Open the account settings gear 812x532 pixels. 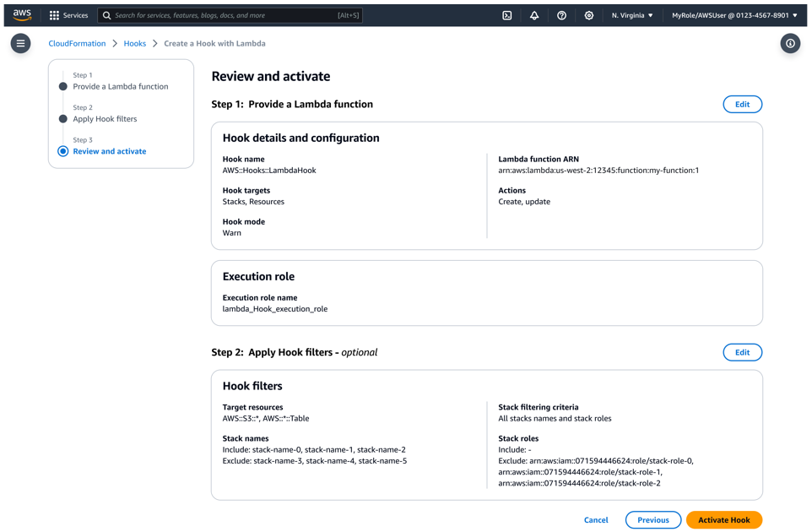pos(588,14)
